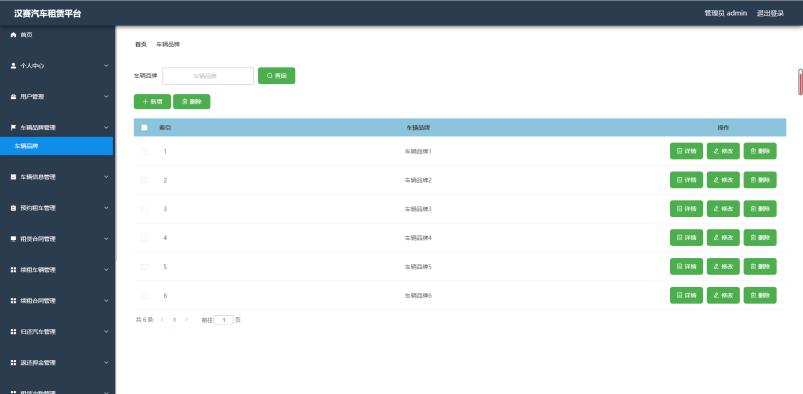Check the checkbox for row 4
Image resolution: width=803 pixels, height=394 pixels.
(x=144, y=238)
